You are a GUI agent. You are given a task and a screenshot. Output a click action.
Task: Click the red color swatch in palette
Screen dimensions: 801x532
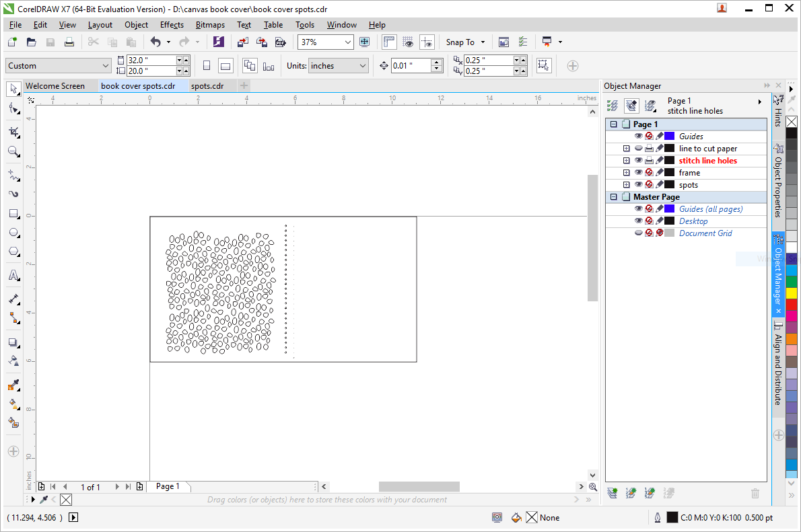click(792, 305)
